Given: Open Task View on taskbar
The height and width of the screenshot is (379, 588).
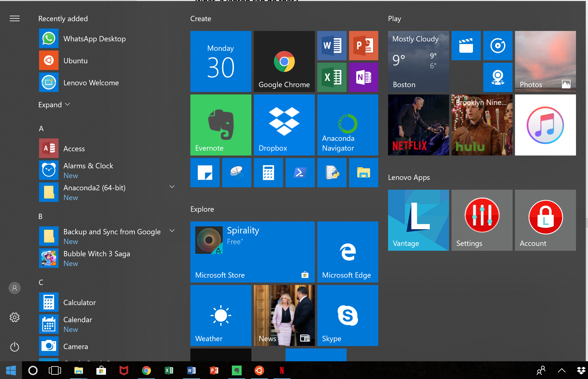Looking at the screenshot, I should [55, 370].
